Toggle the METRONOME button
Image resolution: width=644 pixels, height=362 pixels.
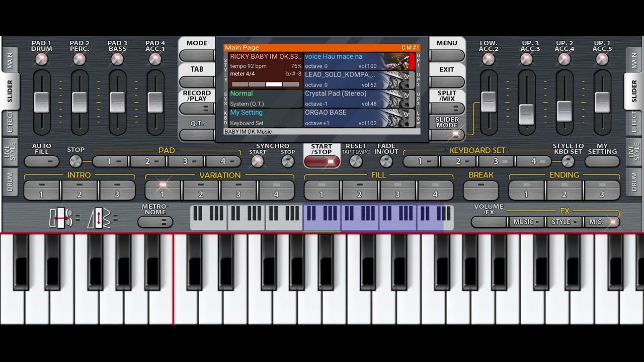pyautogui.click(x=155, y=222)
